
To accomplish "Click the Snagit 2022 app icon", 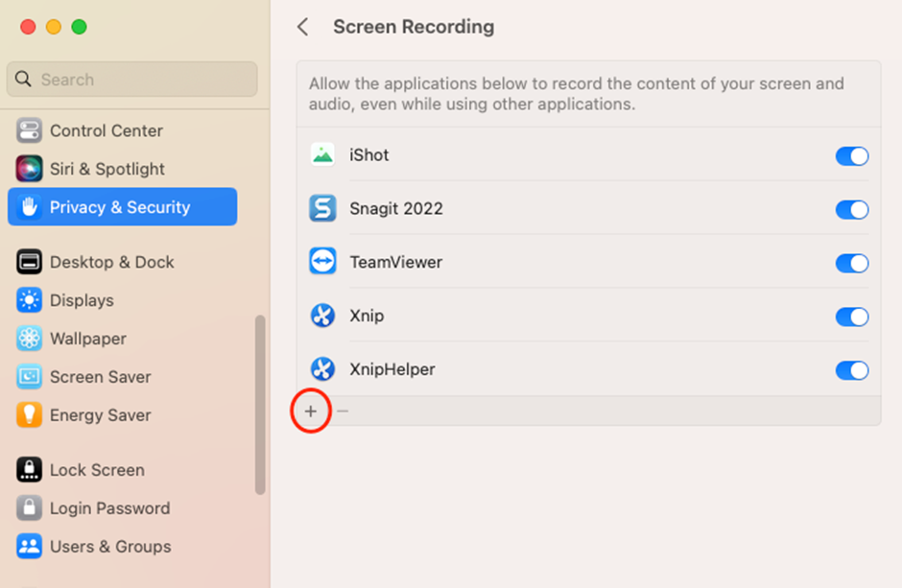I will tap(322, 209).
